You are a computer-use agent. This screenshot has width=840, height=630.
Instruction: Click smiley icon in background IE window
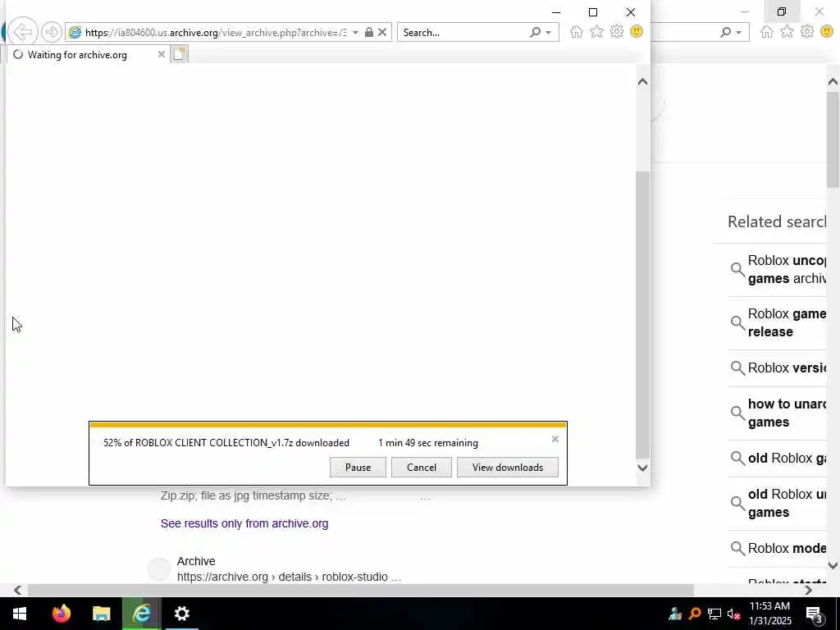pos(827,31)
